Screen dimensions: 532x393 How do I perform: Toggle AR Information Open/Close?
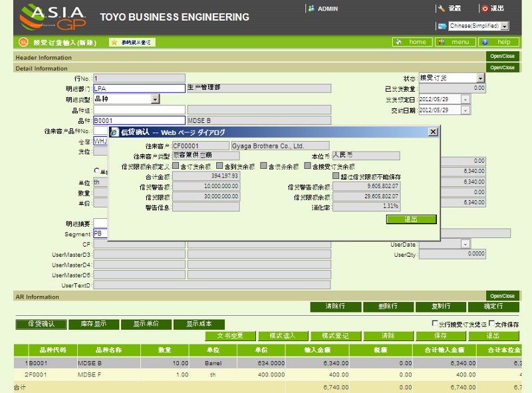point(502,296)
